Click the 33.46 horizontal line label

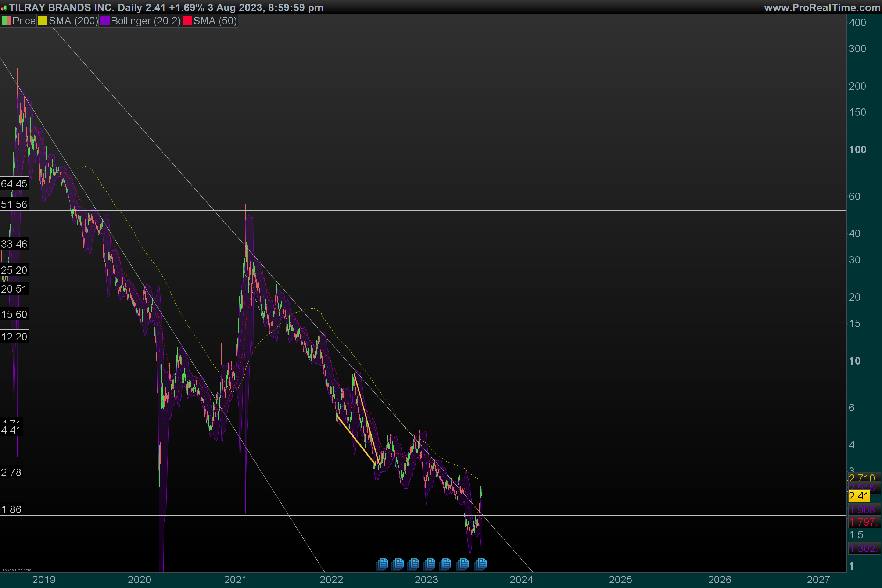coord(14,244)
